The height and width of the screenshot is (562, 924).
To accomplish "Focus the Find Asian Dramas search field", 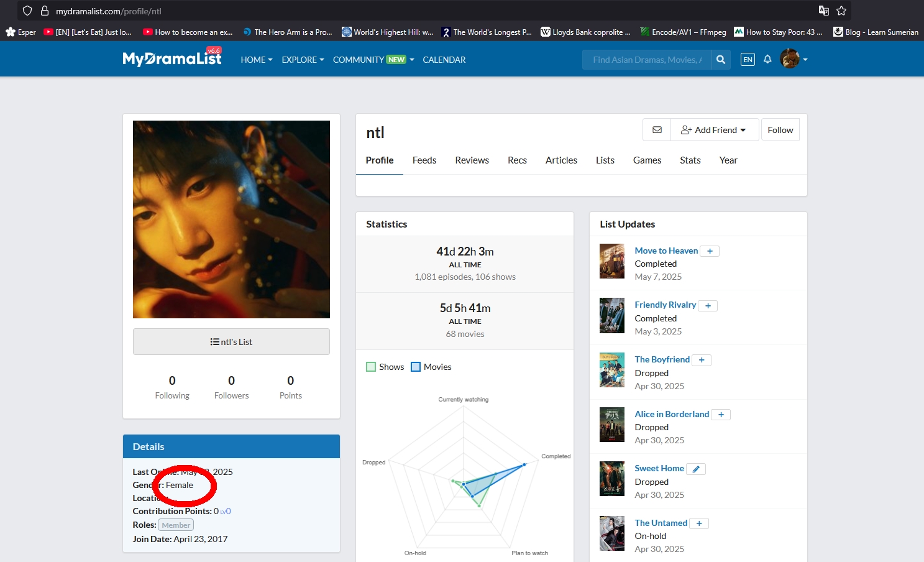I will [x=647, y=60].
